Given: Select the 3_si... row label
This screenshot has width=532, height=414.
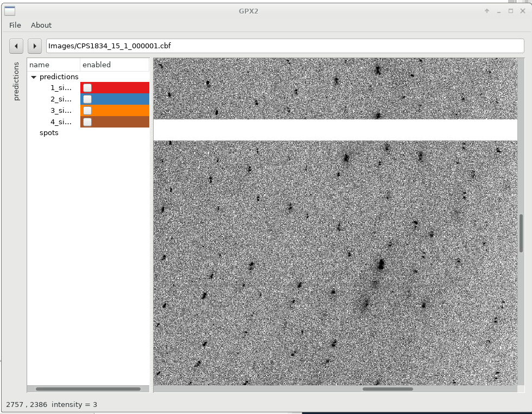Looking at the screenshot, I should click(x=61, y=111).
